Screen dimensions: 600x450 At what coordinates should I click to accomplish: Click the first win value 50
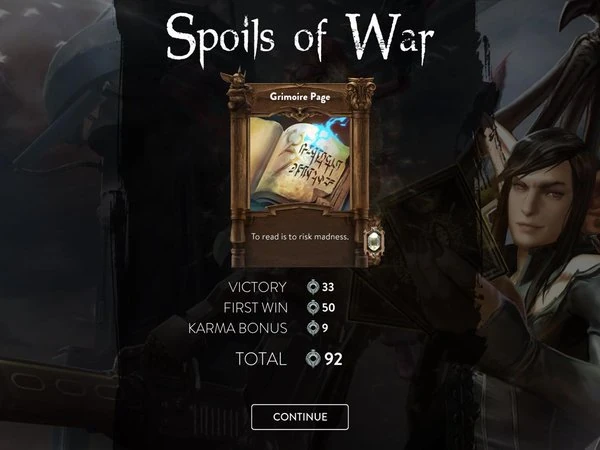tap(328, 307)
